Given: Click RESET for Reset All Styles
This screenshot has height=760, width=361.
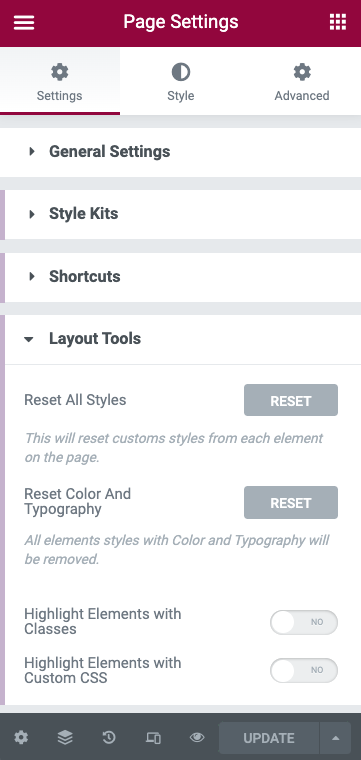Looking at the screenshot, I should click(291, 400).
